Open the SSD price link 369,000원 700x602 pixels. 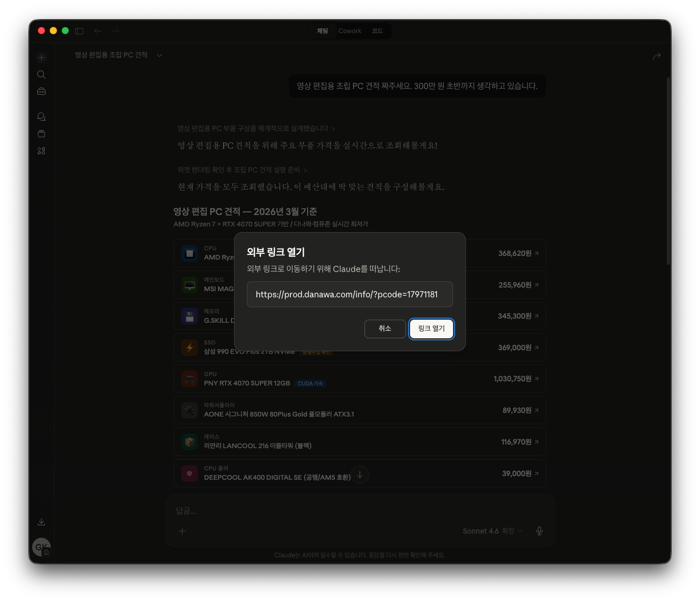518,348
